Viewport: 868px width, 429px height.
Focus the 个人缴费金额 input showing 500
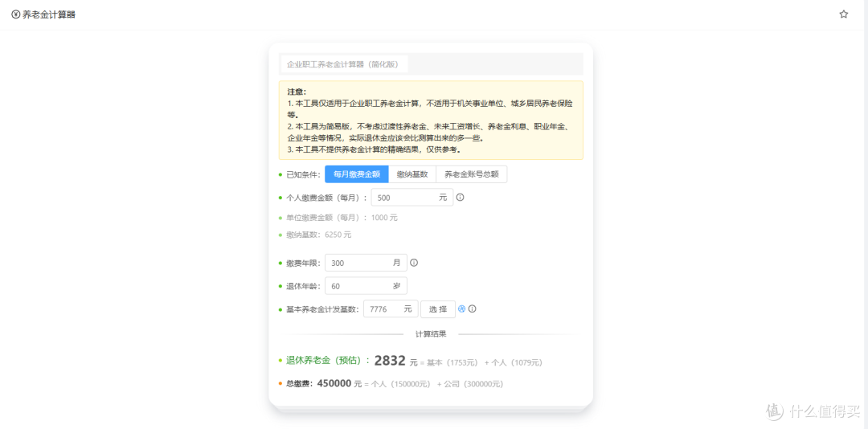411,197
